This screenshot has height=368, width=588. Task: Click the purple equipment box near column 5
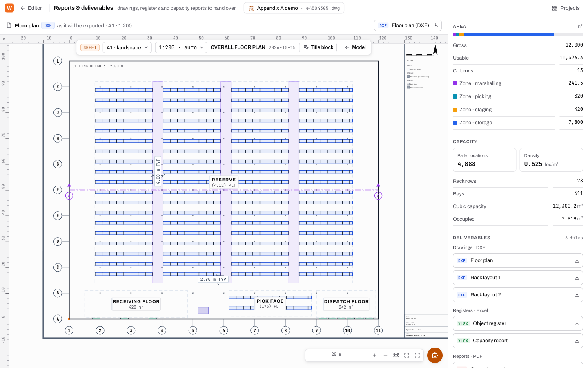coord(203,310)
